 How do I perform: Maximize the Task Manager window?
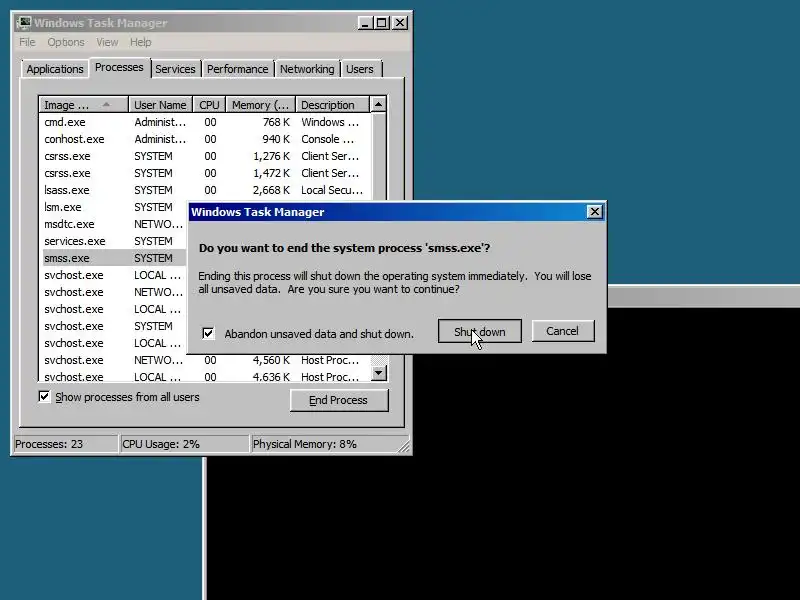pyautogui.click(x=382, y=23)
